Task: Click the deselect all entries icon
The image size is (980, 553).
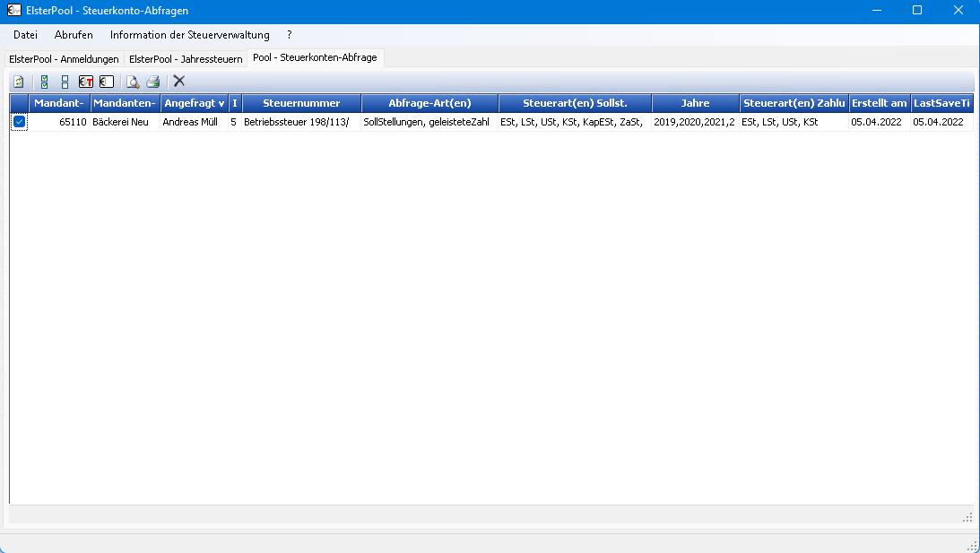Action: 65,82
